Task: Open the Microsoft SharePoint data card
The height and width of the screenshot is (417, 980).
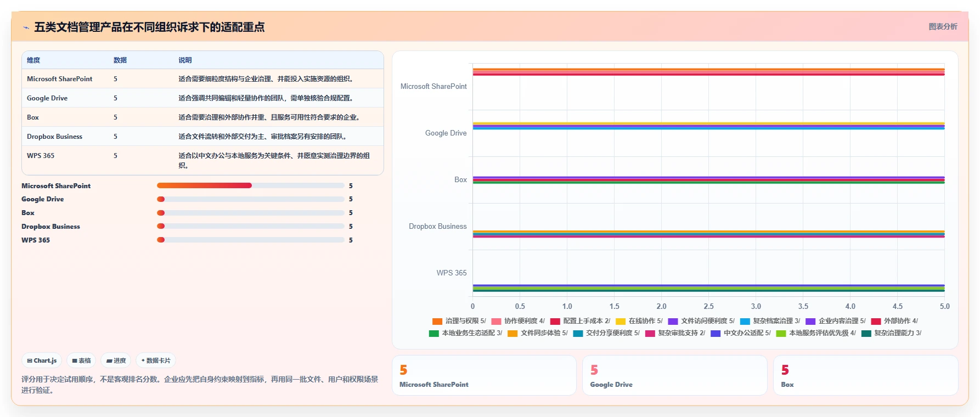Action: coord(484,375)
